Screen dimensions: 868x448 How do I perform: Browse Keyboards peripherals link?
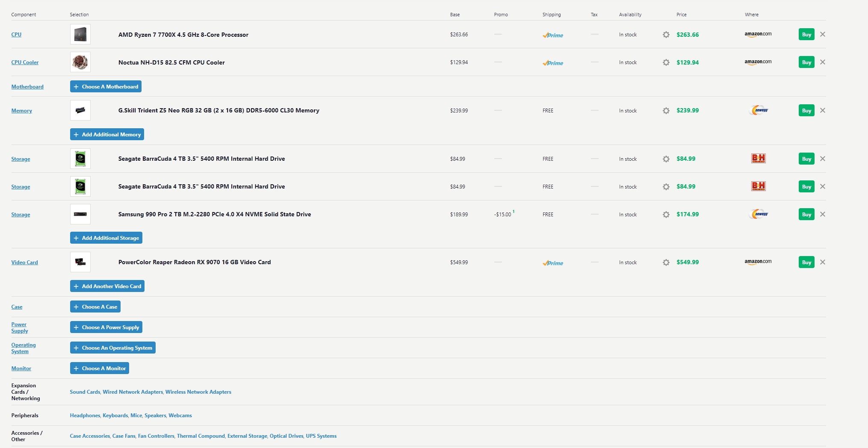(115, 416)
